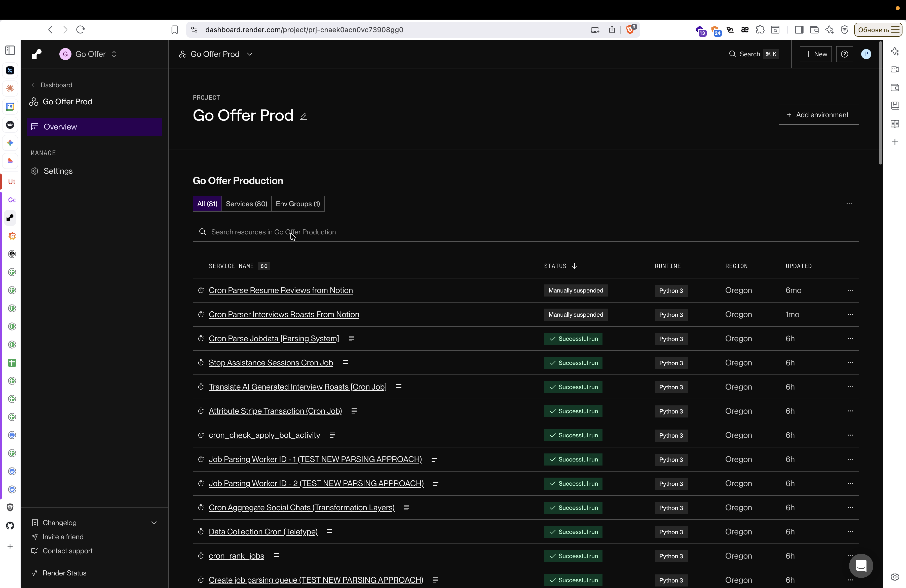Open the Intercom chat bubble
This screenshot has width=906, height=588.
click(861, 566)
